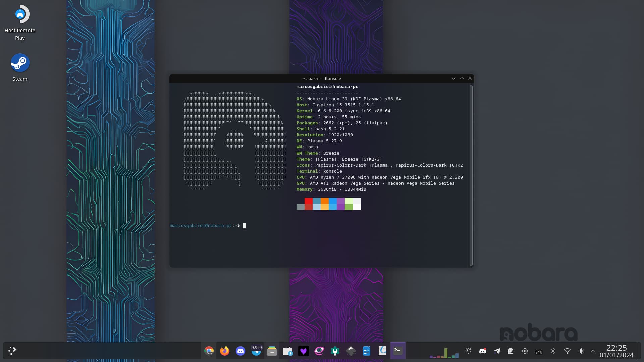Toggle Bluetooth from system tray

553,351
